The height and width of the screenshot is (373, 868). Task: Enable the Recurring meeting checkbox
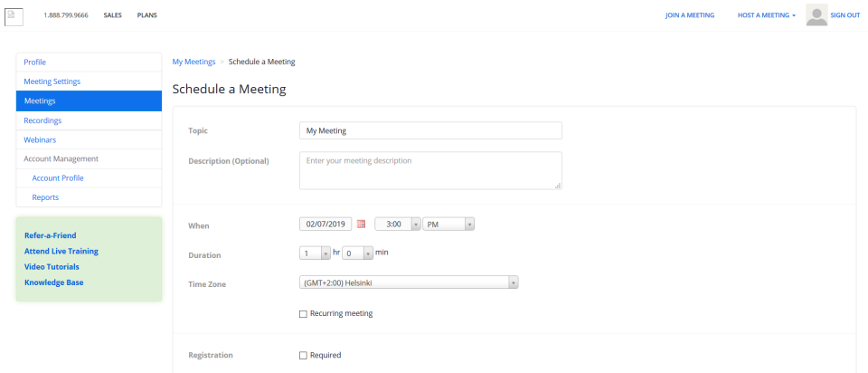pos(303,314)
